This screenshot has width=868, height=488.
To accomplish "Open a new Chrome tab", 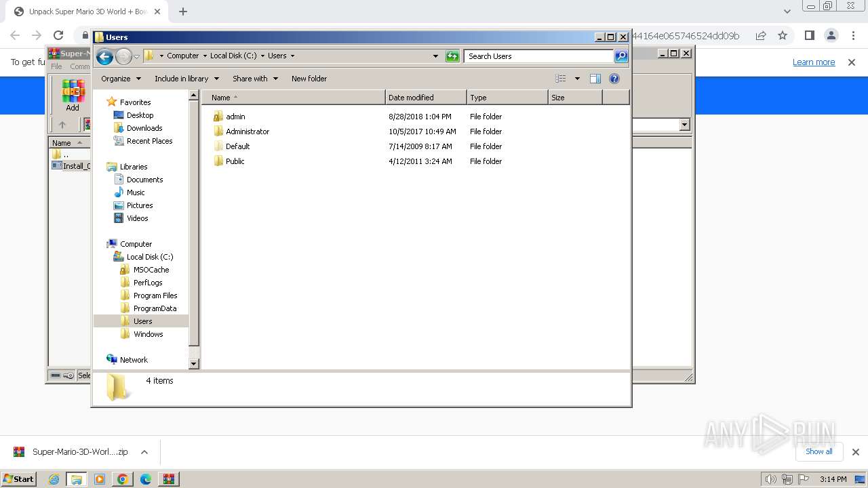I will click(183, 12).
